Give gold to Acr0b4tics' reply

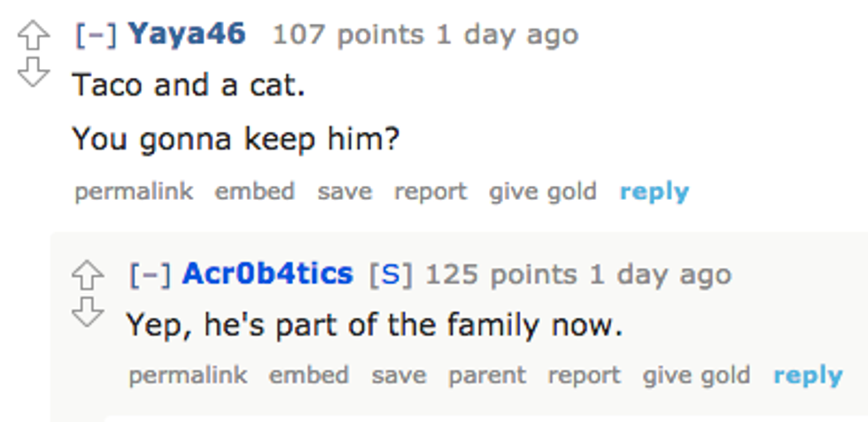[x=696, y=375]
